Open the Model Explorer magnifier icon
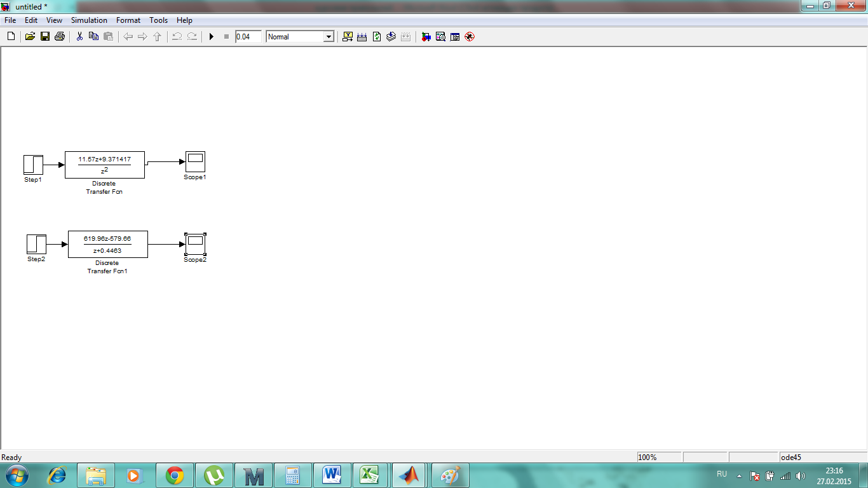Viewport: 868px width, 488px height. [440, 37]
